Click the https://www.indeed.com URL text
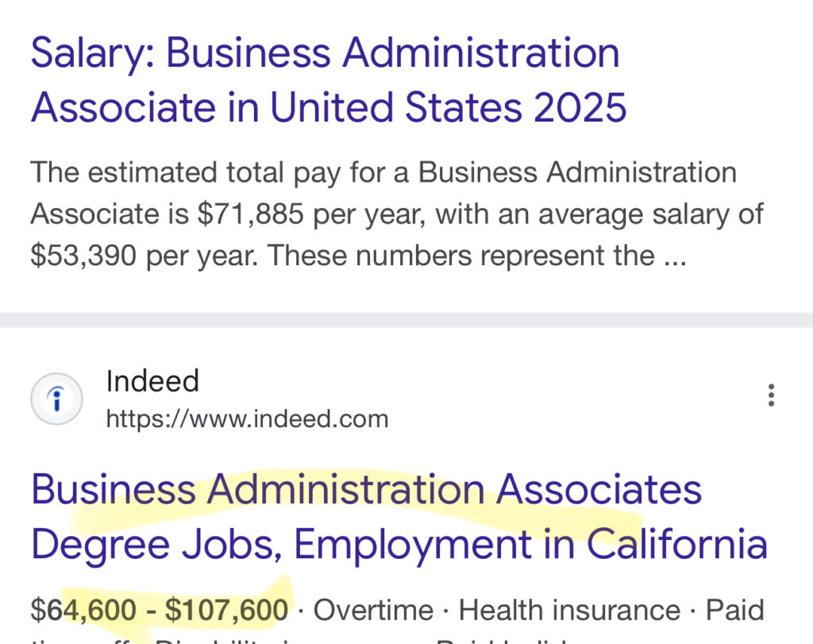The width and height of the screenshot is (813, 644). [247, 419]
